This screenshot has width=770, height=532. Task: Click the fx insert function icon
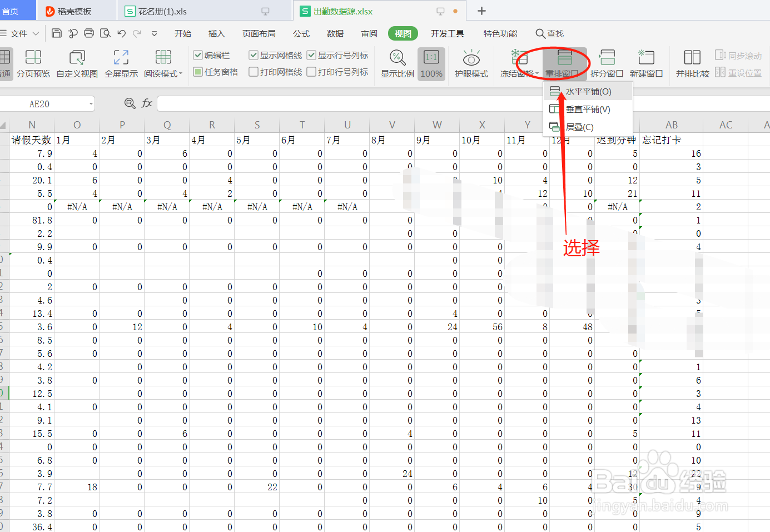coord(147,103)
